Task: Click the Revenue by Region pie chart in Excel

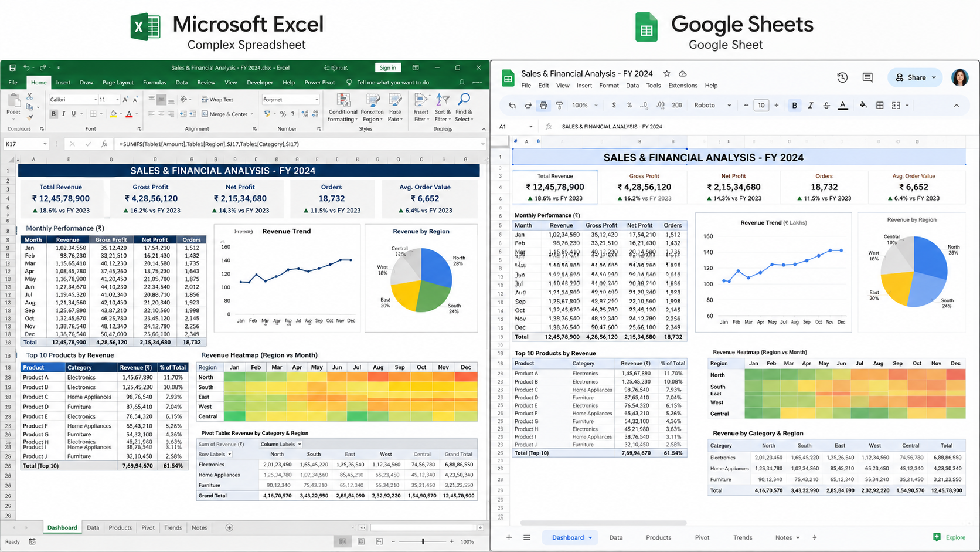Action: [x=421, y=280]
